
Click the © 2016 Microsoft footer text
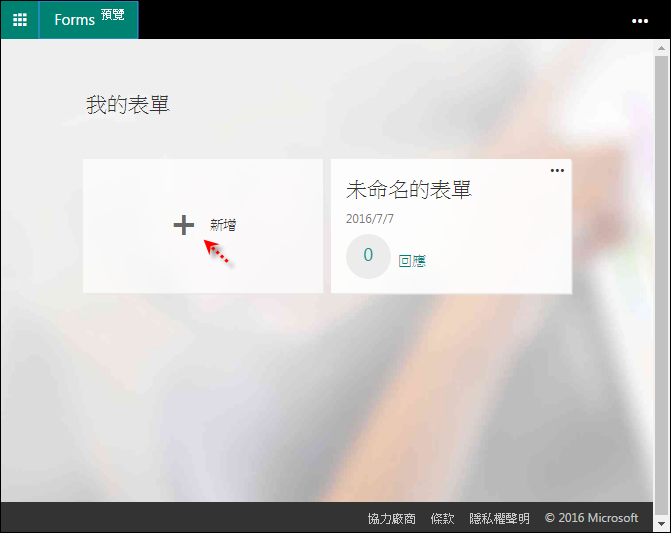coord(591,518)
